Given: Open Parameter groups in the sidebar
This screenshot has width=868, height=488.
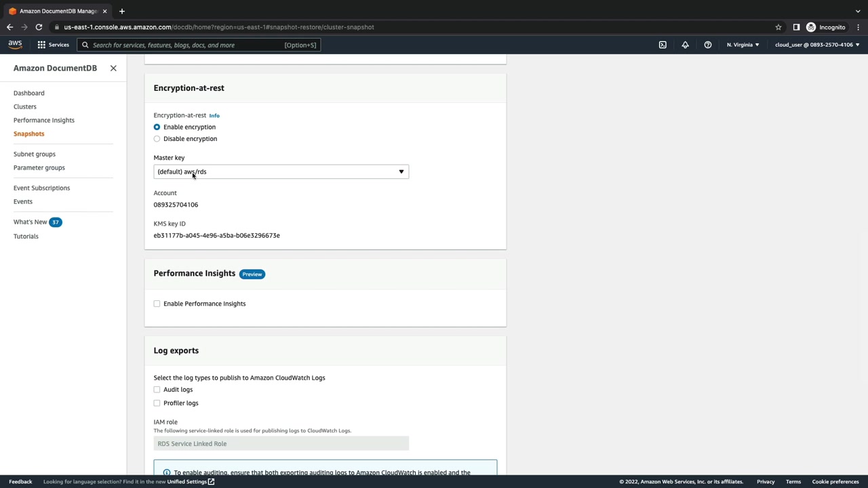Looking at the screenshot, I should [x=39, y=167].
